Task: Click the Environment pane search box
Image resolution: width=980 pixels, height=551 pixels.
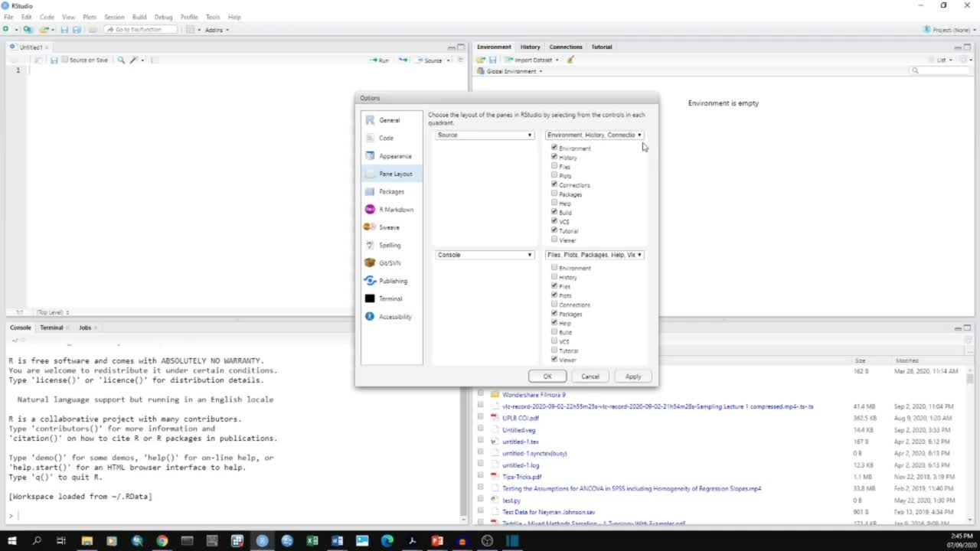Action: click(939, 70)
